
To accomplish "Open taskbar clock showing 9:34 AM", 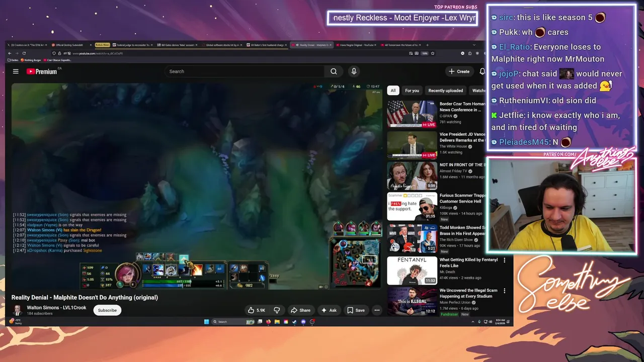I will click(499, 322).
